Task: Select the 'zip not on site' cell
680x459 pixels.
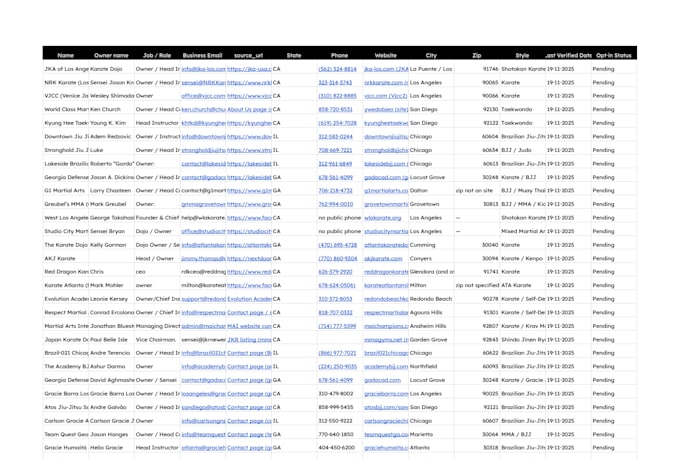Action: click(477, 190)
